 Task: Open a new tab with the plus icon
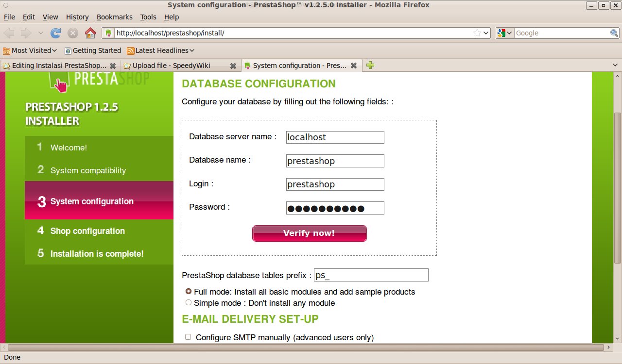pyautogui.click(x=370, y=65)
